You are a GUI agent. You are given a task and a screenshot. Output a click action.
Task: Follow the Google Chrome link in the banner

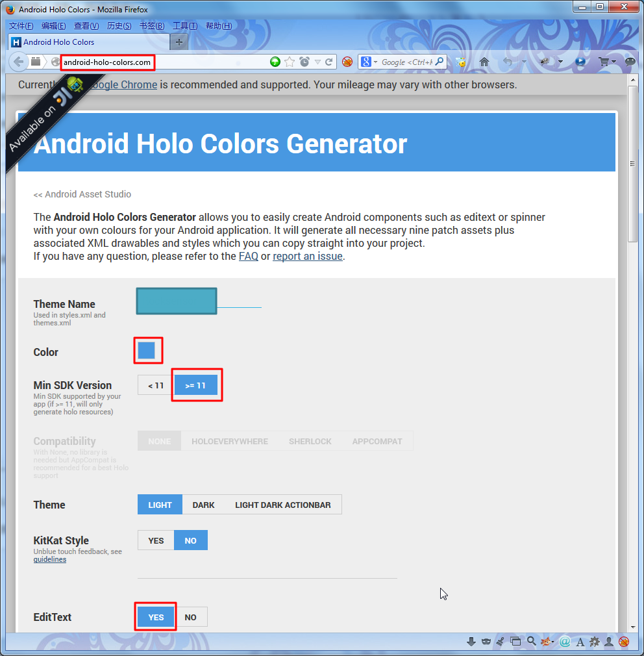point(123,84)
